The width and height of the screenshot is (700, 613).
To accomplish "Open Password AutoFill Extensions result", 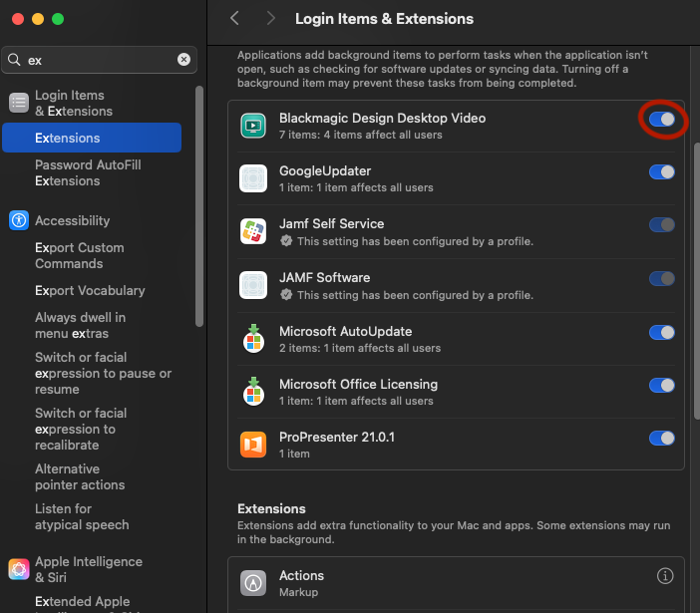I will tap(88, 172).
